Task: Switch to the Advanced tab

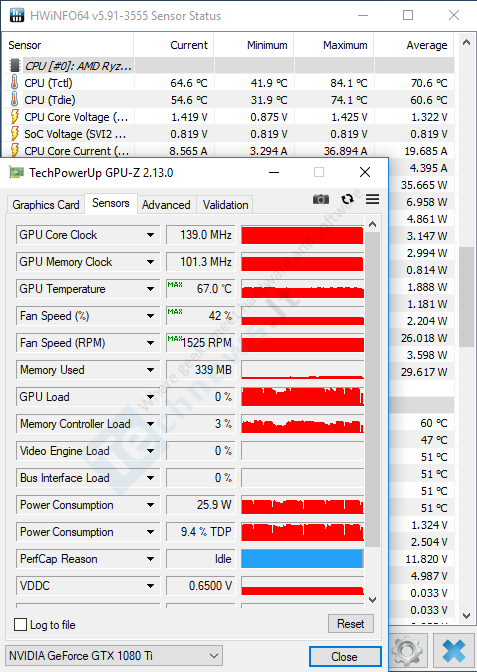Action: click(x=166, y=205)
